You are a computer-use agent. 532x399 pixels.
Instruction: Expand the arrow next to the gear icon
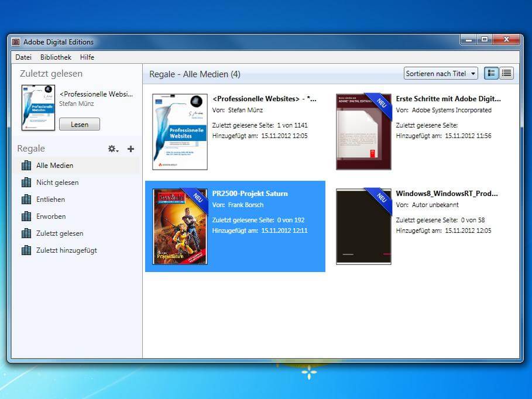(x=117, y=152)
